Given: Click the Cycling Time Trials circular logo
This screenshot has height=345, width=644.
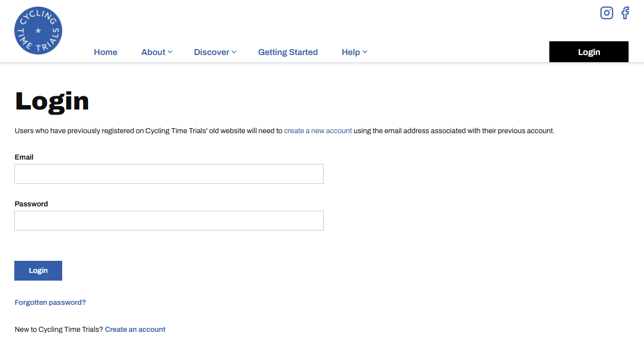Looking at the screenshot, I should coord(38,31).
